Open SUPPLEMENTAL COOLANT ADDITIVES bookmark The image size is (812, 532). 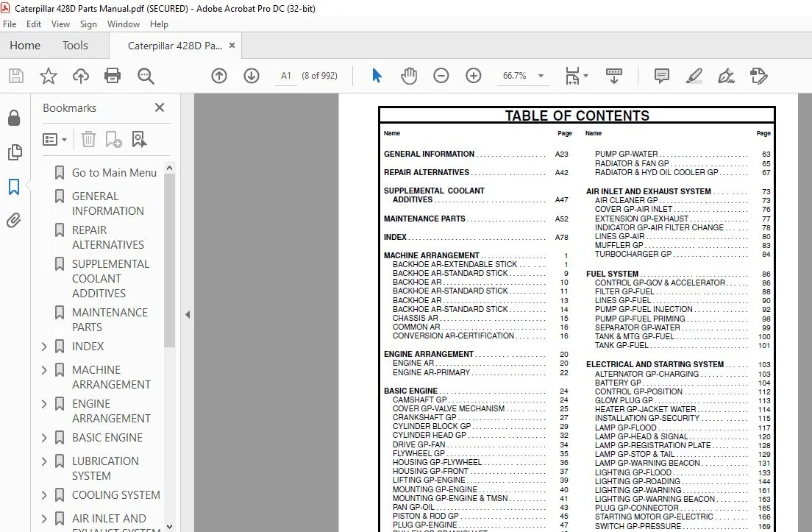point(110,279)
